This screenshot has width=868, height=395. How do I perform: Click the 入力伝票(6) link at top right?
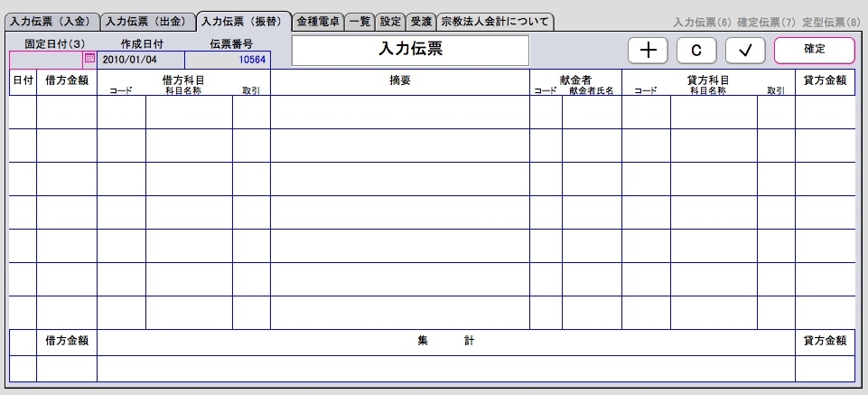[x=702, y=22]
